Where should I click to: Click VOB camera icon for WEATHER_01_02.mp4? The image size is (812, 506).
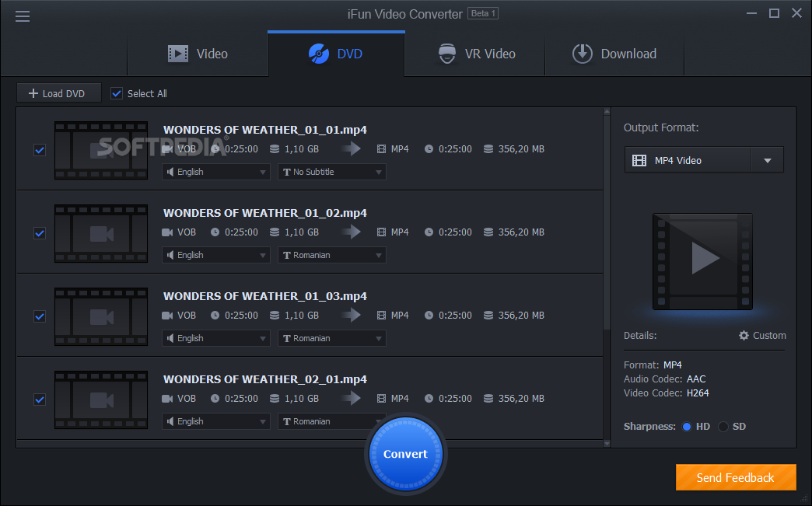coord(167,232)
